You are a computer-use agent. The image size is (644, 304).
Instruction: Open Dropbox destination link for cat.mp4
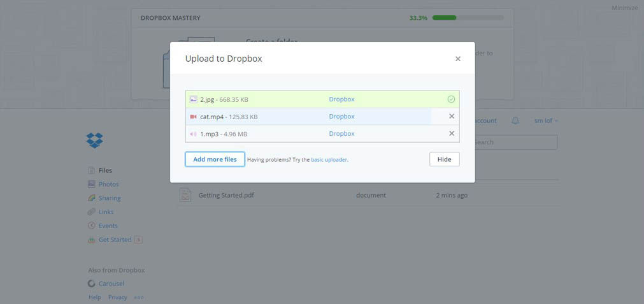(341, 116)
